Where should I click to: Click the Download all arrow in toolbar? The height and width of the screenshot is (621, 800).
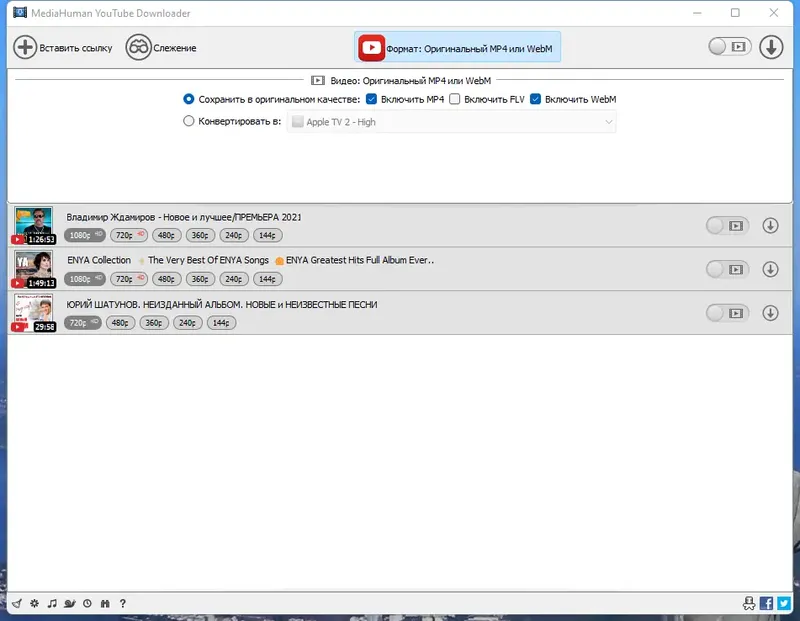771,47
